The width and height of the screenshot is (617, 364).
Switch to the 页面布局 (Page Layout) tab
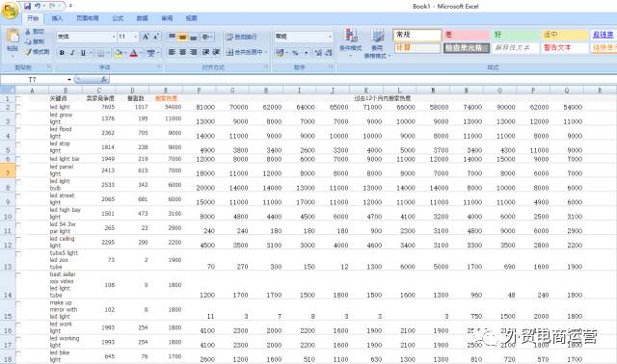(x=88, y=18)
